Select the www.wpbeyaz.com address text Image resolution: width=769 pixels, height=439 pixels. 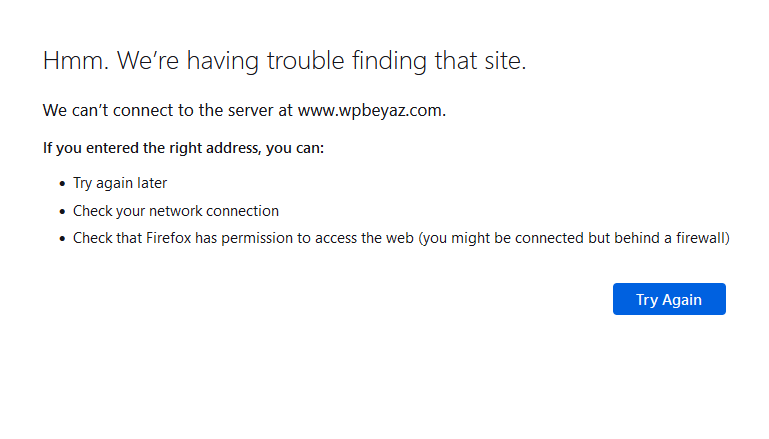[x=371, y=110]
